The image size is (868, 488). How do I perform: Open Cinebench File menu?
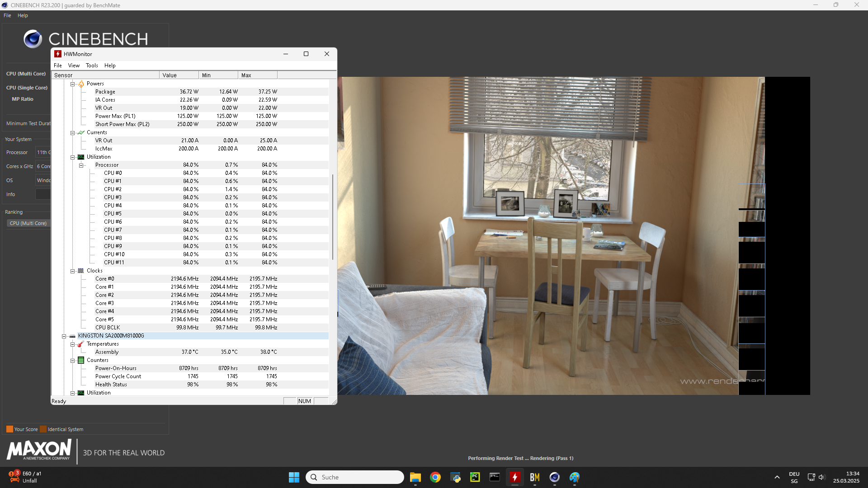[7, 15]
